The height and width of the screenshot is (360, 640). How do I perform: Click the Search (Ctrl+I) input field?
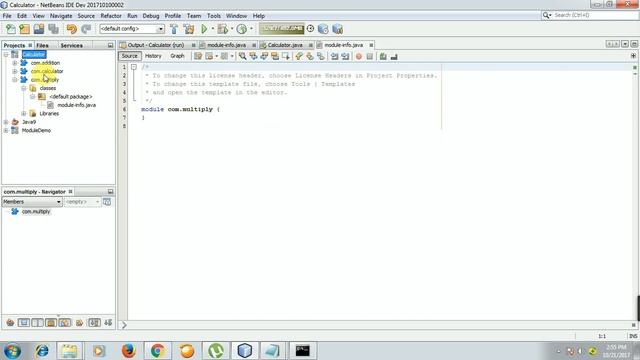coord(594,15)
